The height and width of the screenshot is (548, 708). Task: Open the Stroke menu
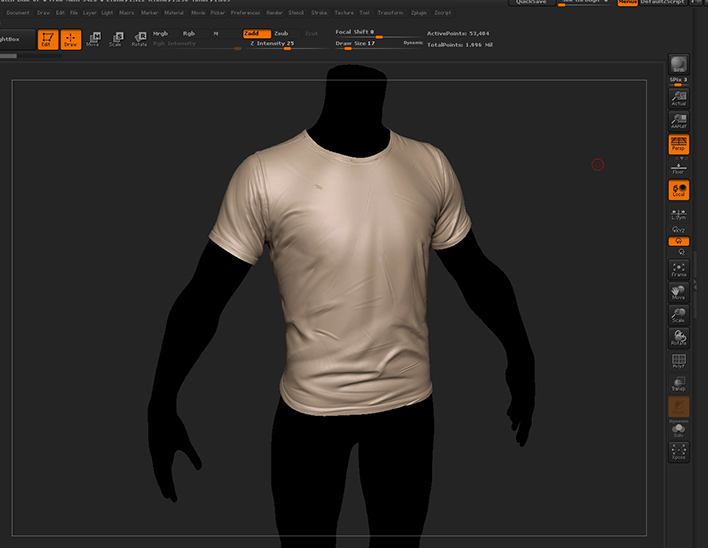point(319,13)
